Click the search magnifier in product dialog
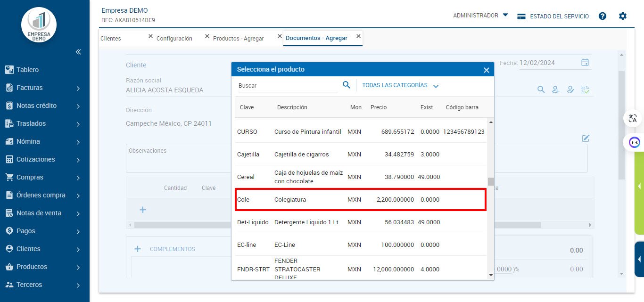This screenshot has height=302, width=644. point(347,85)
